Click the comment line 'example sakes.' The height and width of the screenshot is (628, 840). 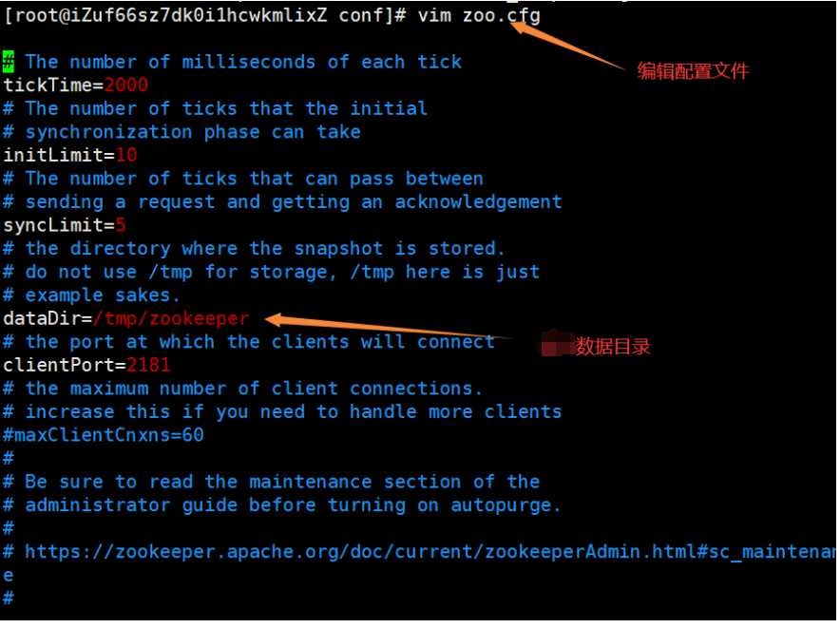pyautogui.click(x=91, y=295)
